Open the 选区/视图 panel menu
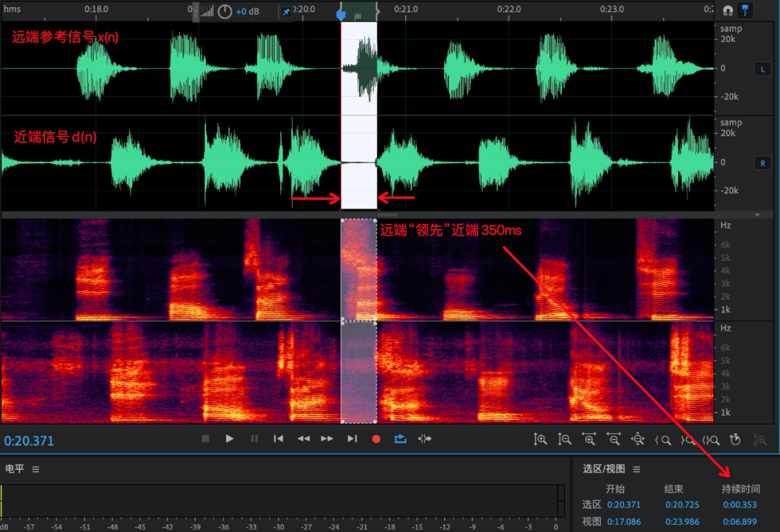Screen dimensions: 780x532 [636, 469]
